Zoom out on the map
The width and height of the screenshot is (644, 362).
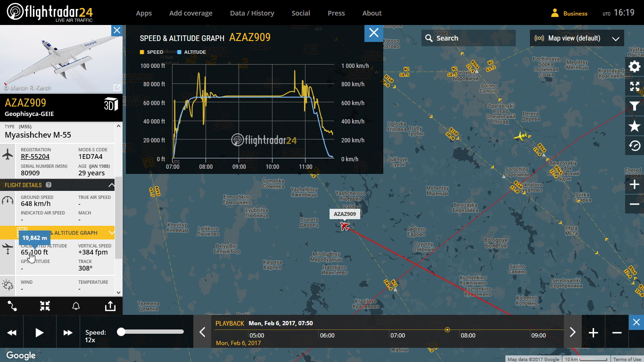pos(635,204)
